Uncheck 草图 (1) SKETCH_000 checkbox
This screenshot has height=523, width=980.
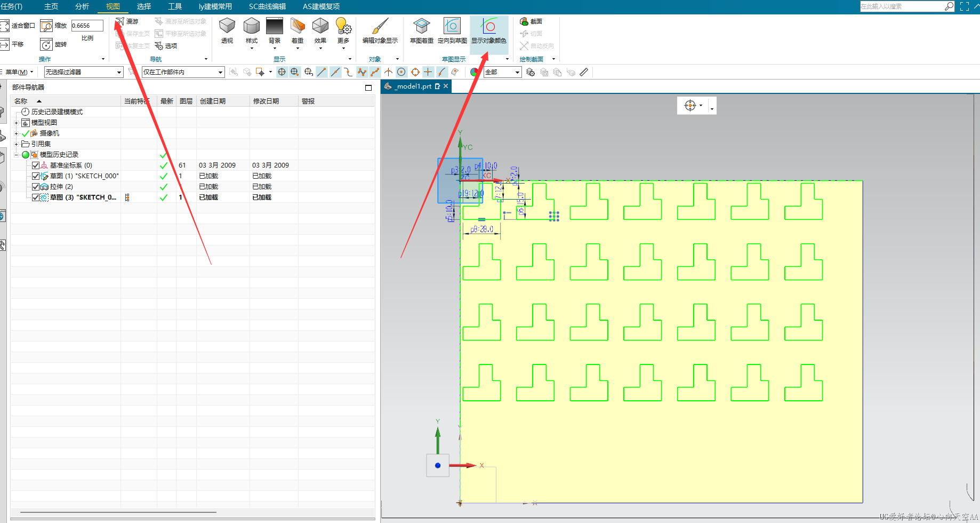[x=36, y=176]
